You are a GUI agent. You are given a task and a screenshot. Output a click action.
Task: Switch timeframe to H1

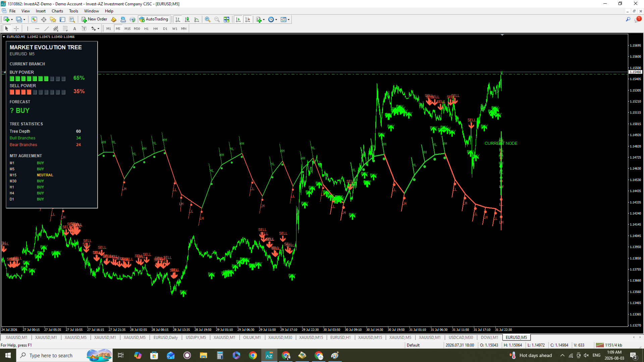tap(146, 29)
